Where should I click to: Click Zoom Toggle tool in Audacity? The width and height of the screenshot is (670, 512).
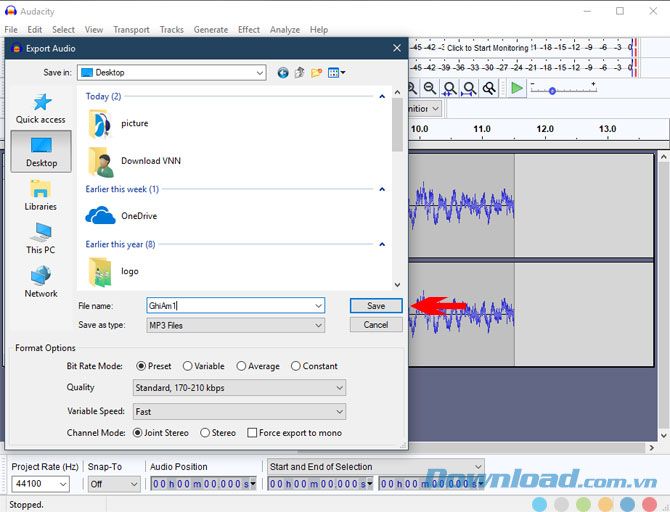tap(489, 88)
